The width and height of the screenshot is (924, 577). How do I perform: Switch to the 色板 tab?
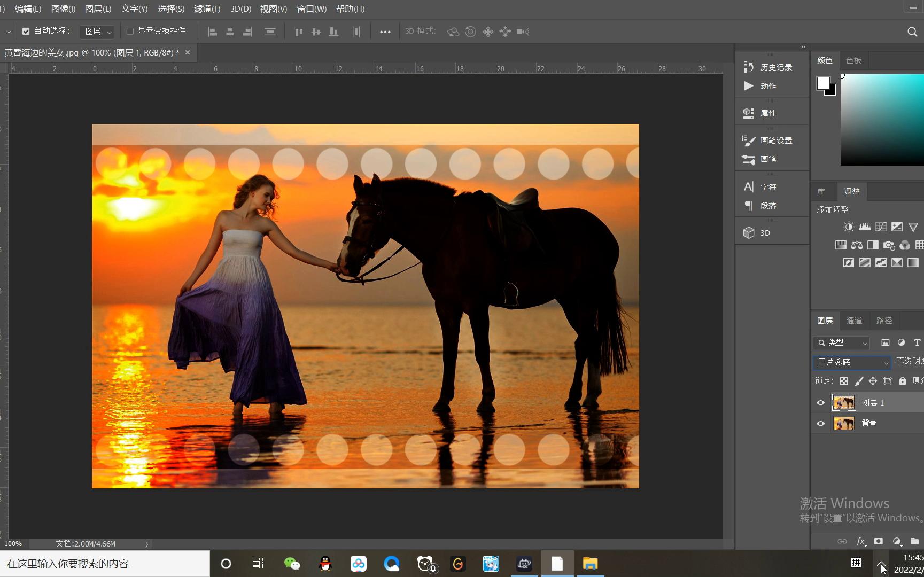click(x=853, y=60)
